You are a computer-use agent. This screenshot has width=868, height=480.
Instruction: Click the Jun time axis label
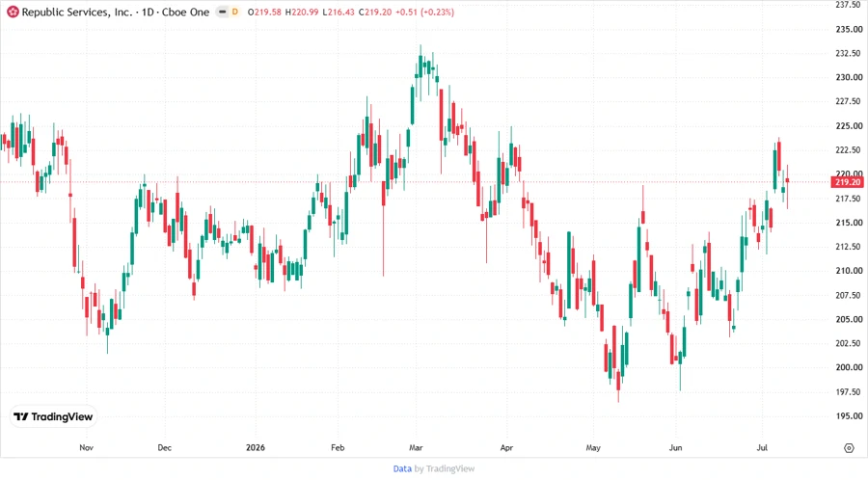(675, 448)
